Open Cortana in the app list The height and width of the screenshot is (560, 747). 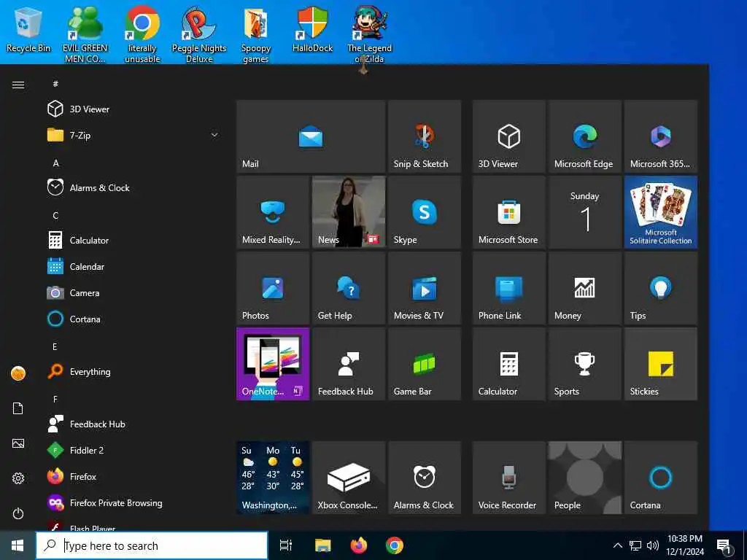pyautogui.click(x=133, y=319)
